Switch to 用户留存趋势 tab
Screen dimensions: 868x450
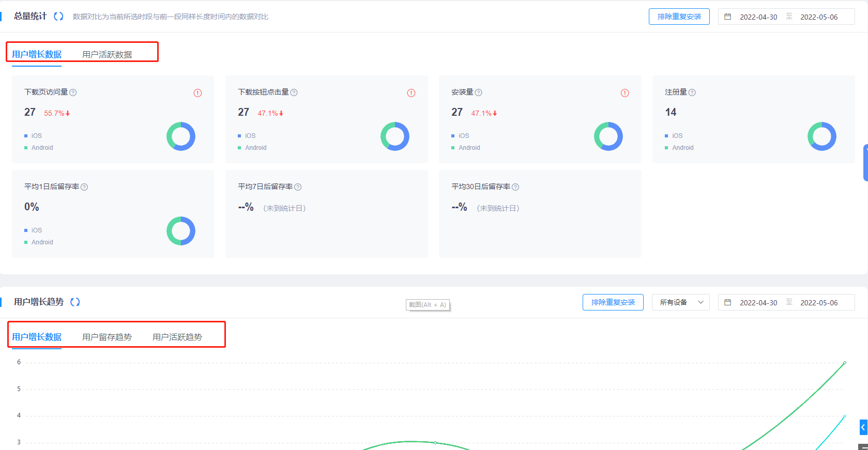click(107, 337)
